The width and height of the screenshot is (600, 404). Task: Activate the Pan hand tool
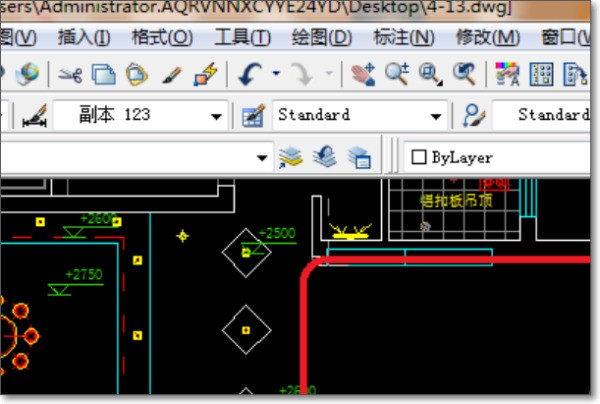[x=363, y=74]
